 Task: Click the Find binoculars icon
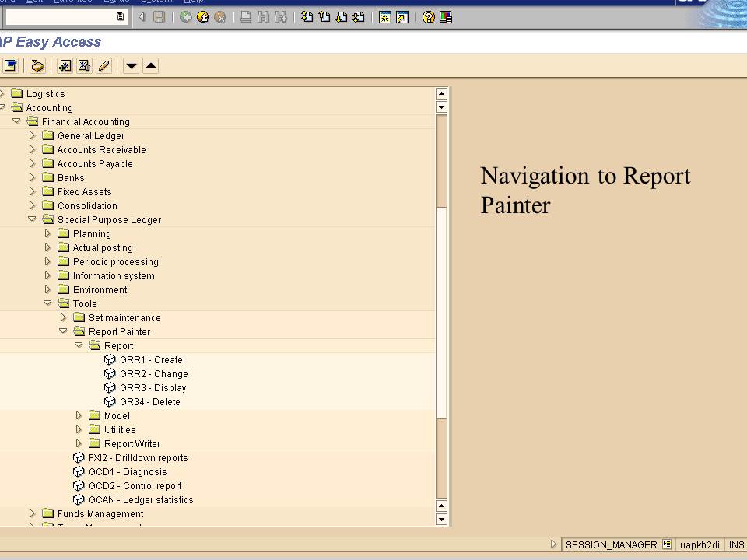tap(264, 17)
